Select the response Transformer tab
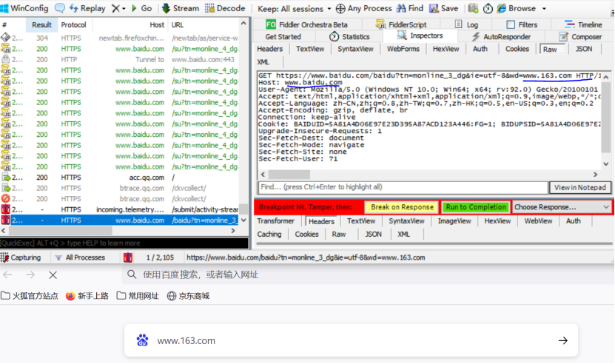615x364 pixels. 276,221
